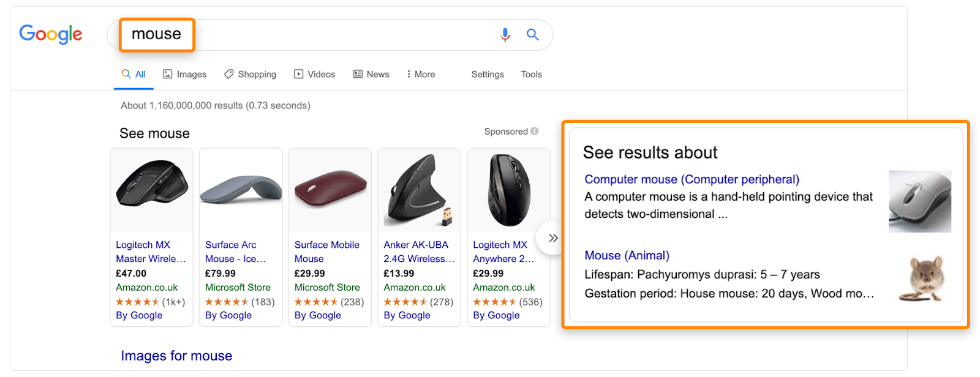Viewport: 980px width, 377px height.
Task: Open the Tools options
Action: [530, 74]
